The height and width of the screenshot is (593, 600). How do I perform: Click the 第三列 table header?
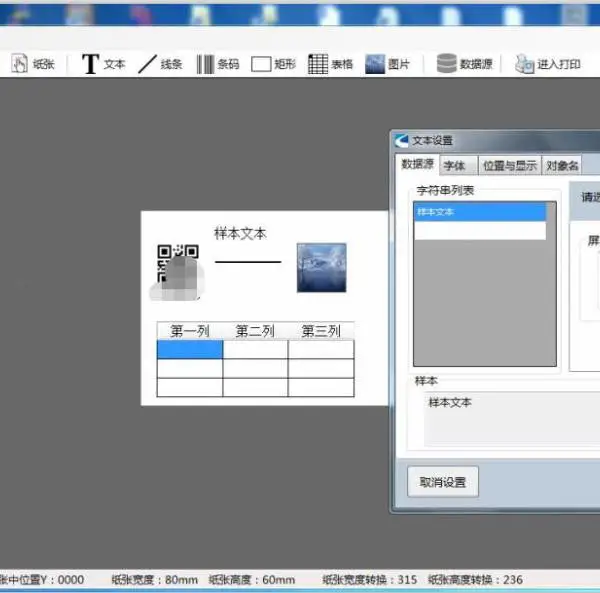tap(321, 331)
